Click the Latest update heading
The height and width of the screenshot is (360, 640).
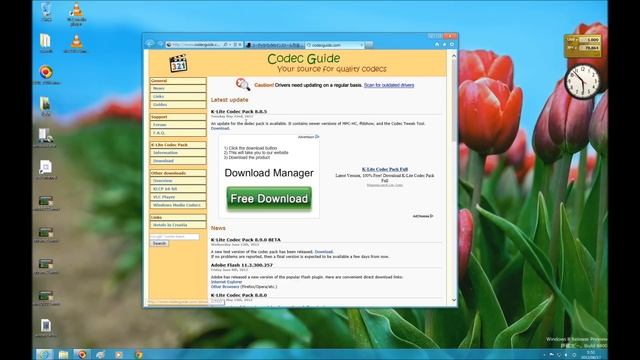click(229, 100)
